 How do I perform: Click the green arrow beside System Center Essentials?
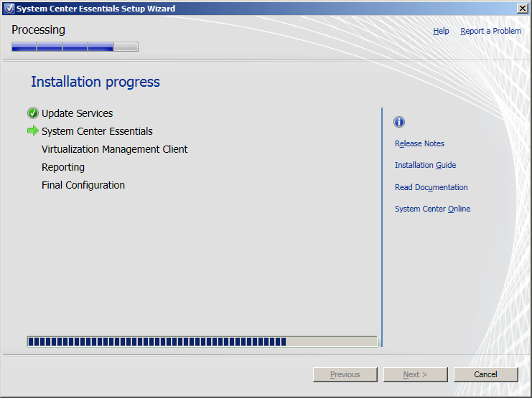tap(33, 131)
